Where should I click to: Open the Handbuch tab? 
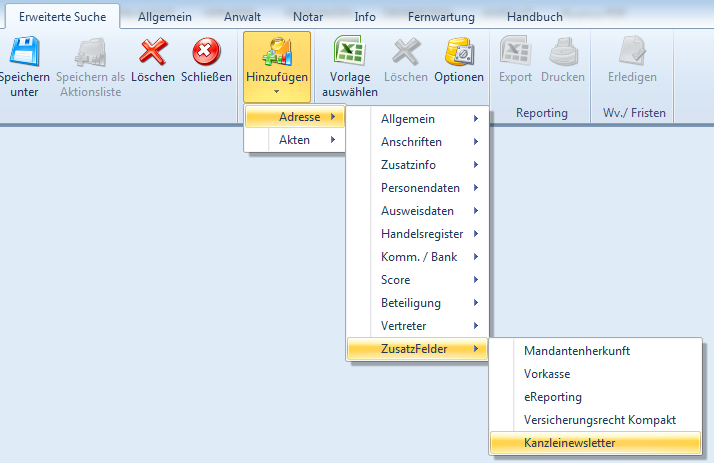[x=534, y=17]
